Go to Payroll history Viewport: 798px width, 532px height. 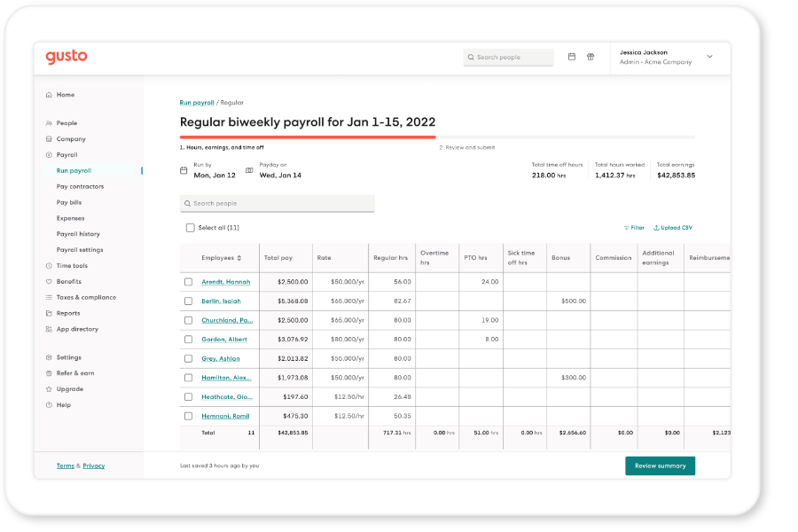[78, 234]
